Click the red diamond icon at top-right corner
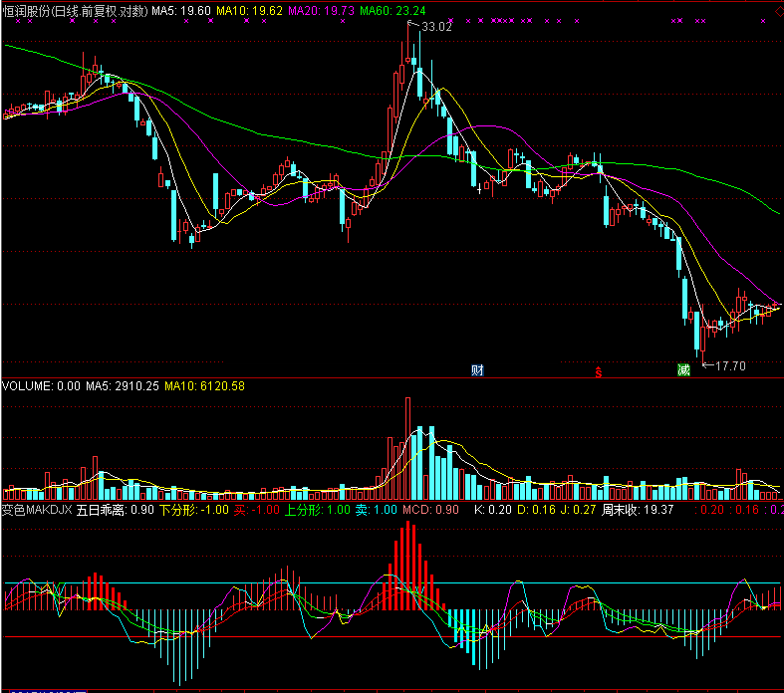The width and height of the screenshot is (784, 693). (x=779, y=11)
